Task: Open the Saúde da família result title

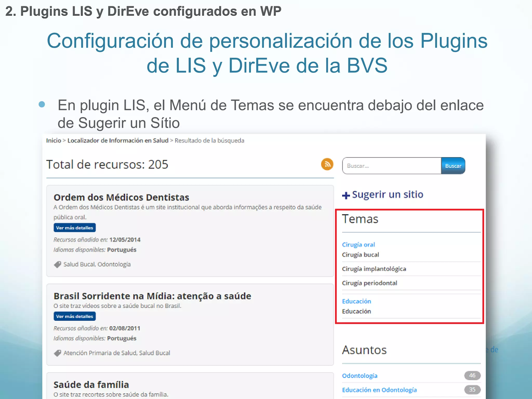Action: [x=91, y=384]
